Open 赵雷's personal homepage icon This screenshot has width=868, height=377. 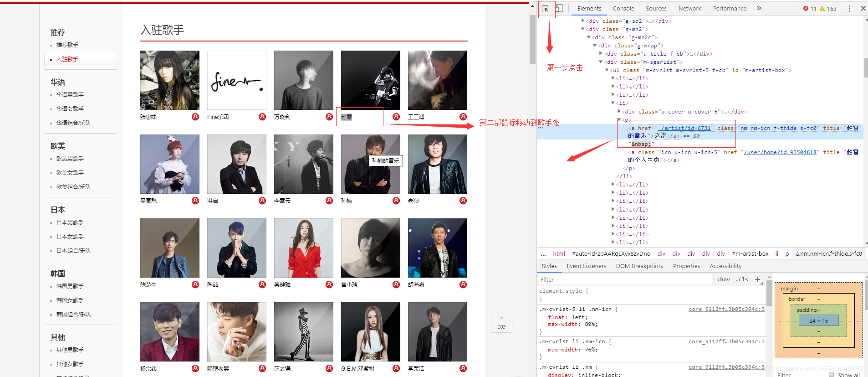[x=396, y=117]
